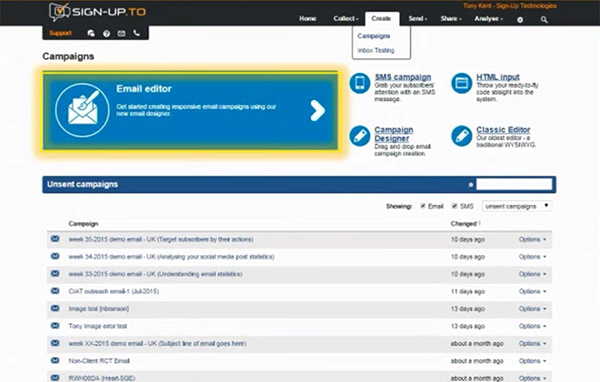Click the settings gear icon in navigation

tap(520, 20)
